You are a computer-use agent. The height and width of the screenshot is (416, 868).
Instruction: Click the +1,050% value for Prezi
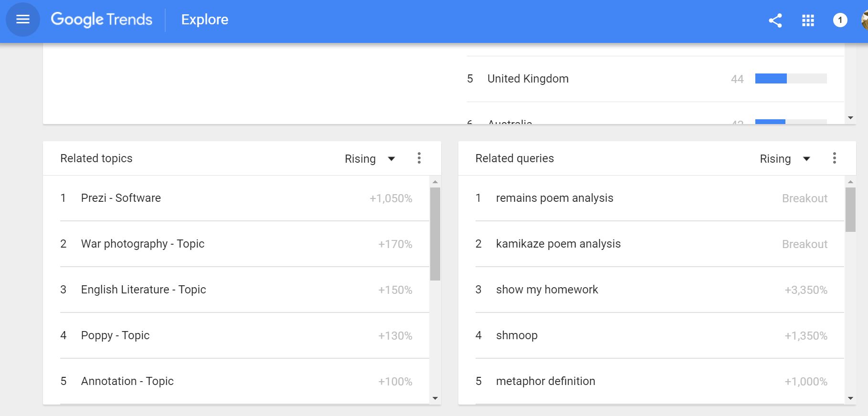[391, 198]
